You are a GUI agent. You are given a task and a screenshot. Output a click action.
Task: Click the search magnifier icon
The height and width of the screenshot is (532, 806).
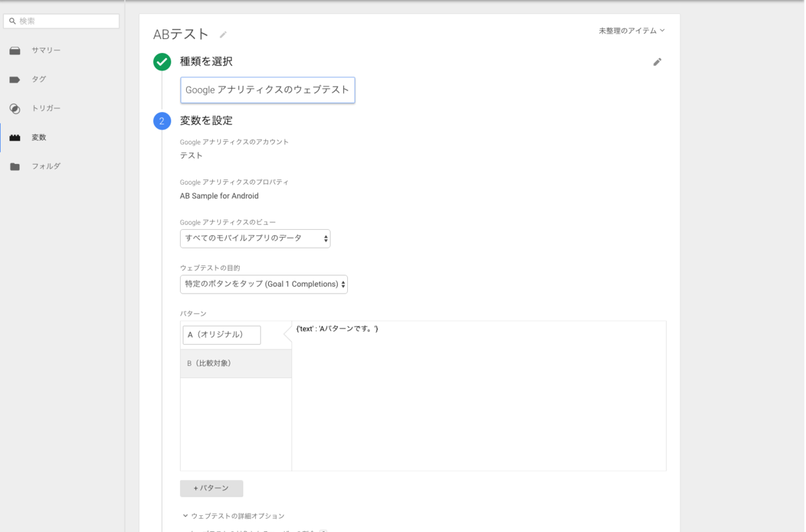tap(12, 21)
